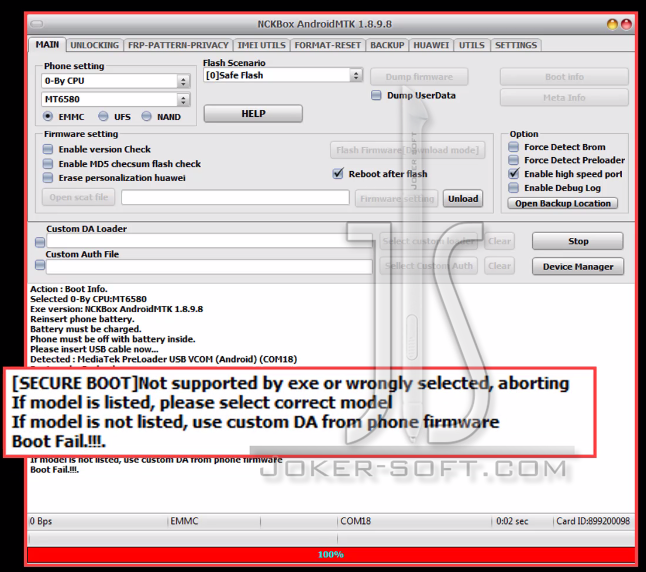Open the IMEI UTILS tab
This screenshot has height=572, width=646.
click(262, 45)
